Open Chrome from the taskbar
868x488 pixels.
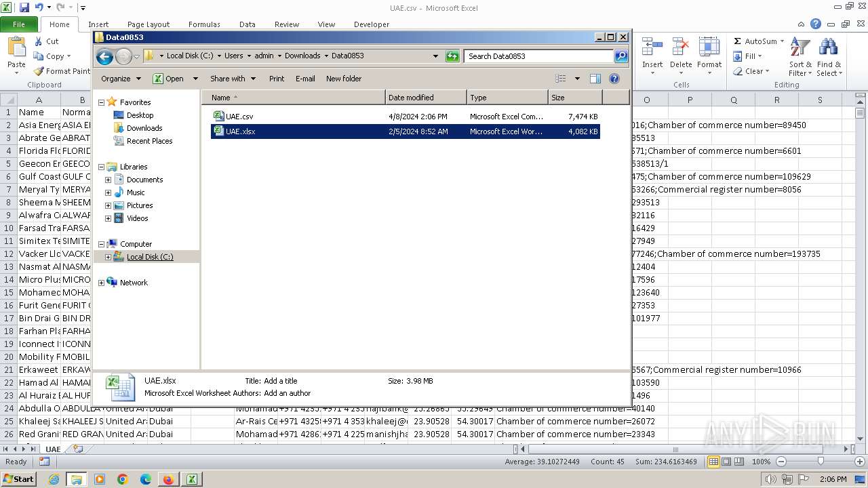tap(123, 479)
